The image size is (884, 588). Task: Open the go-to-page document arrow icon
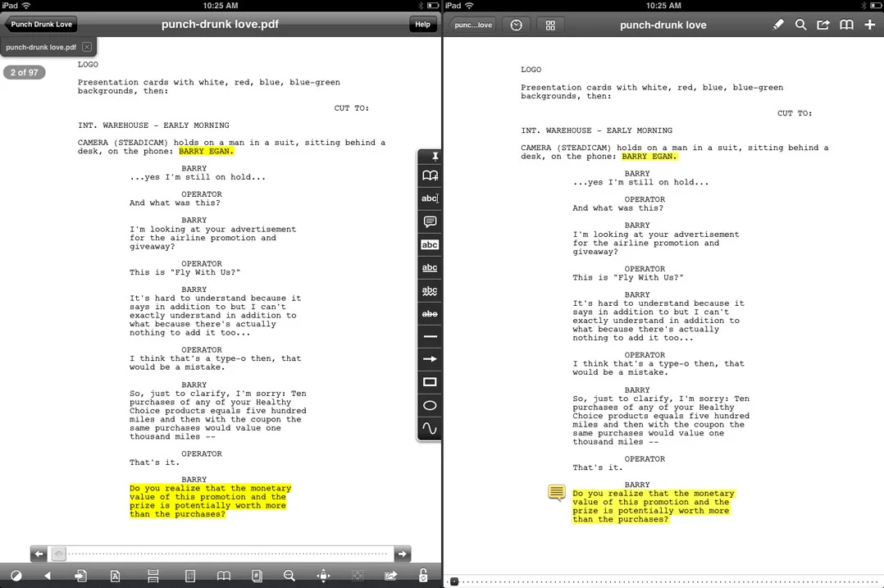pyautogui.click(x=80, y=576)
